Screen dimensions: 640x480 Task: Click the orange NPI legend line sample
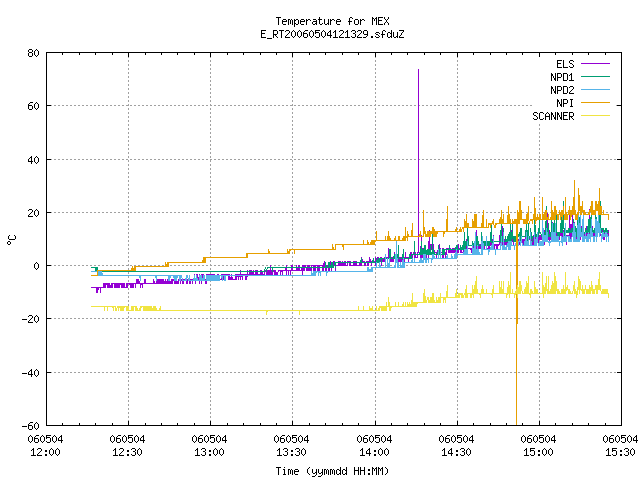pos(595,103)
